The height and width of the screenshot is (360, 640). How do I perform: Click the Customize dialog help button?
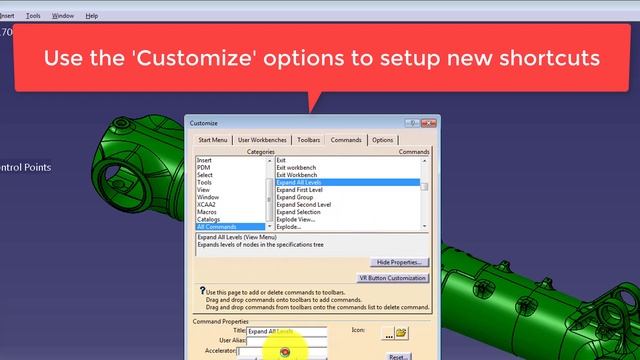point(412,123)
